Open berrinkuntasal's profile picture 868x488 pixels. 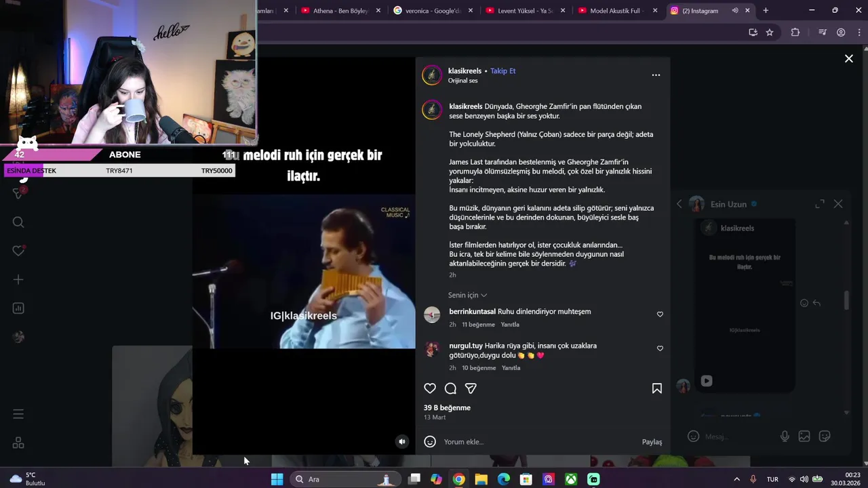pos(432,314)
